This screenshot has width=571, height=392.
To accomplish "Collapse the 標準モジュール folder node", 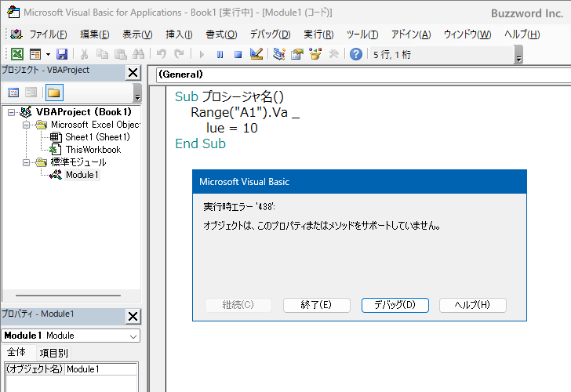I will coord(26,163).
